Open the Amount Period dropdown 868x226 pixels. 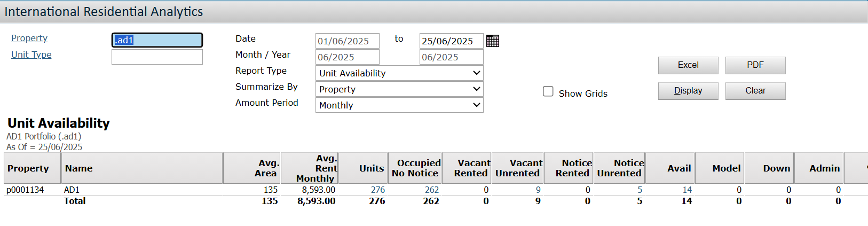tap(399, 105)
